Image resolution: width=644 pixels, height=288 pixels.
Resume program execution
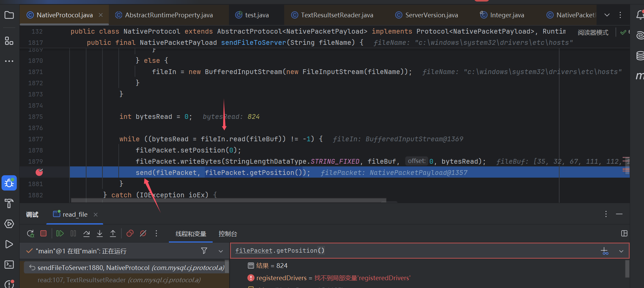(60, 233)
